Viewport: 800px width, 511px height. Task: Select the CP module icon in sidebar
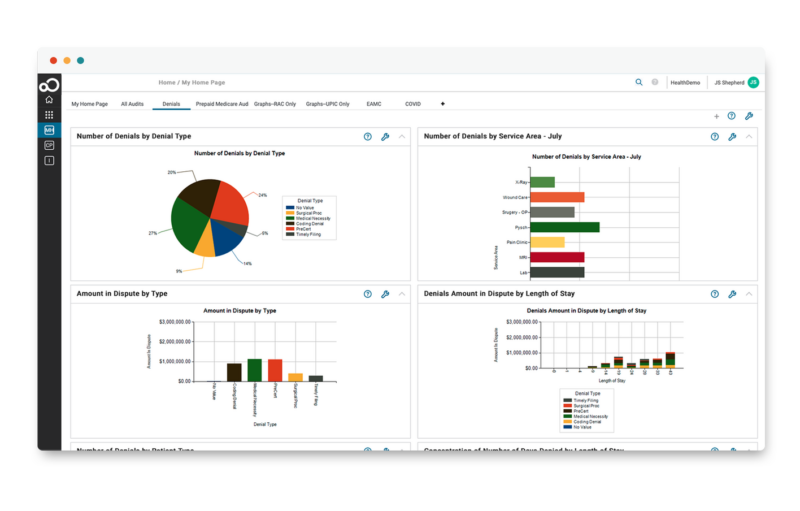(x=49, y=145)
